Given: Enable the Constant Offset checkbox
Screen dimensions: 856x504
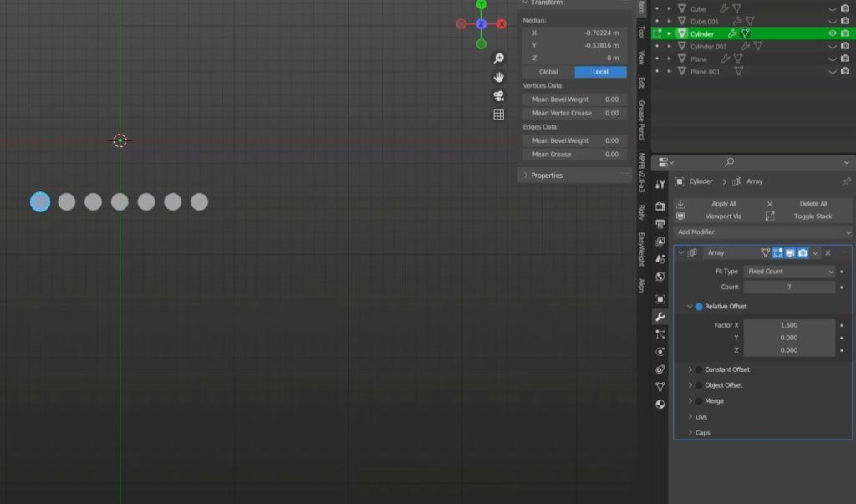Looking at the screenshot, I should coord(699,369).
